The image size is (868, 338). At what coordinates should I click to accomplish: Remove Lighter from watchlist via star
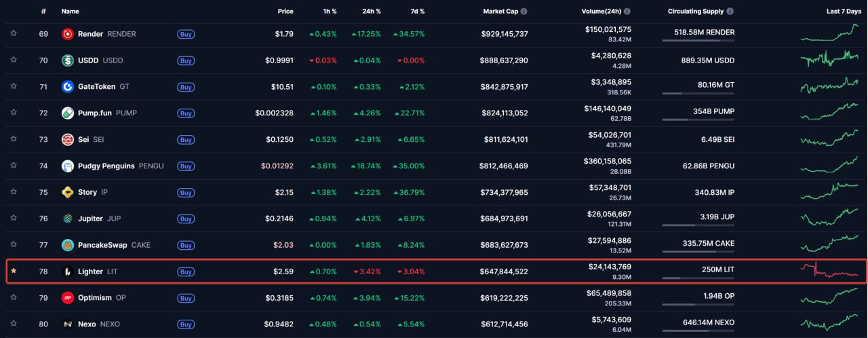[14, 271]
